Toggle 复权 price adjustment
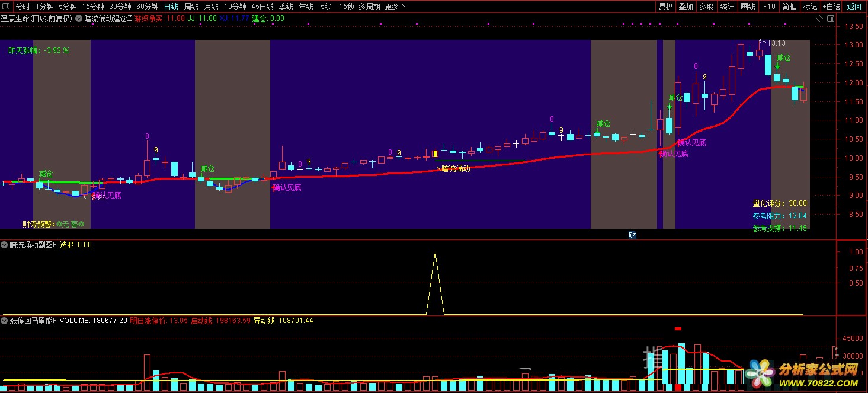Screen dimensions: 868x393 665,7
